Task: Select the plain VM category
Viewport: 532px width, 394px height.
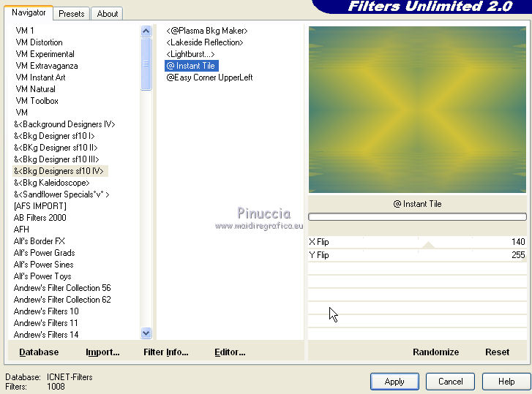Action: [21, 113]
